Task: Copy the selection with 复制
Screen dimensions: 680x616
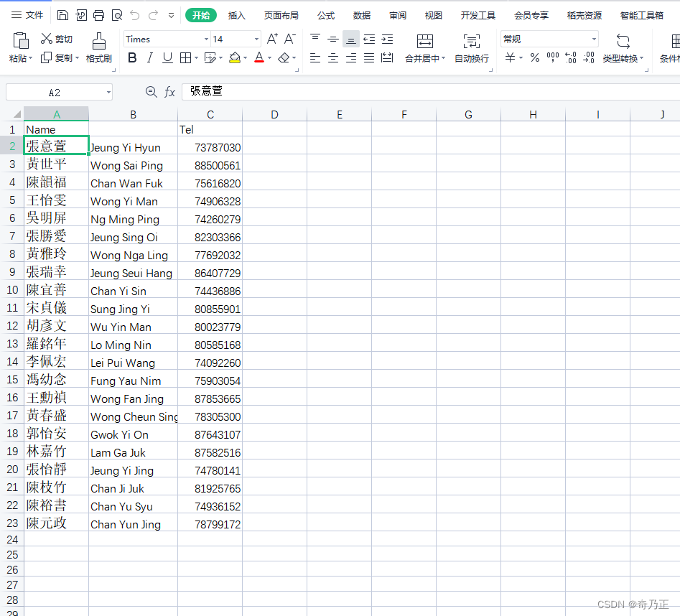Action: 57,57
